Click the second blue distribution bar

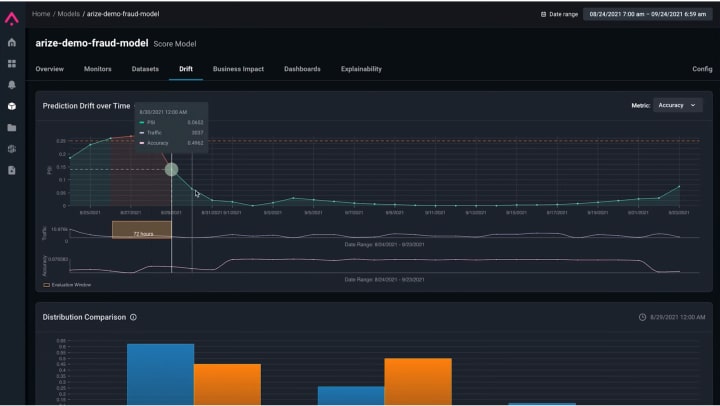(x=351, y=395)
